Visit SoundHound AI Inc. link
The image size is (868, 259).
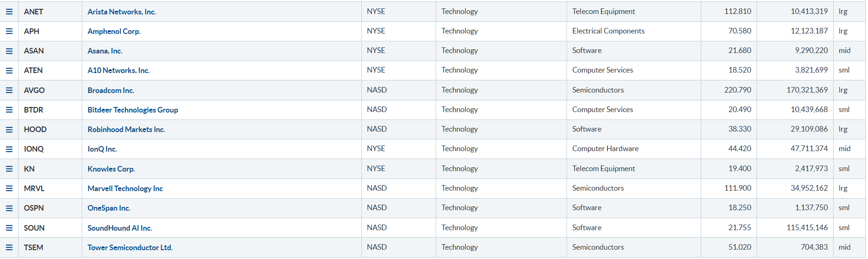[x=120, y=228]
